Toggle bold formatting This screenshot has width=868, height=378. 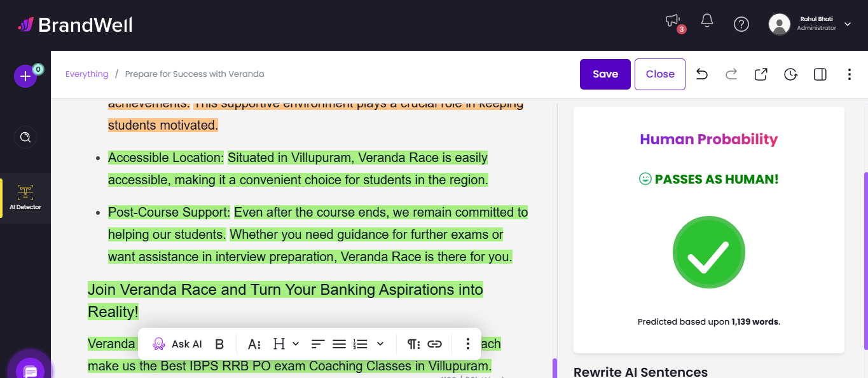coord(219,344)
